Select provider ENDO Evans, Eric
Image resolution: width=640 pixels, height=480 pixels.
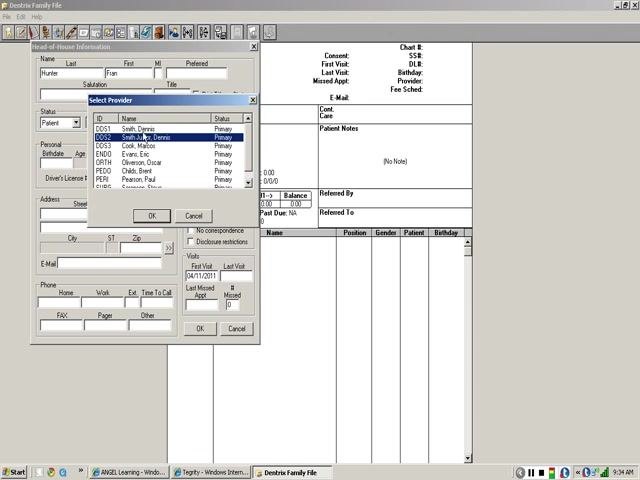[x=169, y=154]
